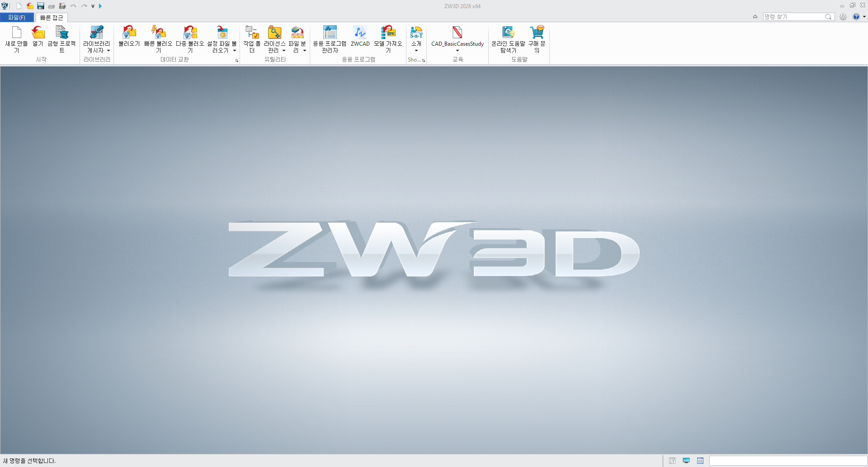Click the ZW3D application logo icon

pyautogui.click(x=5, y=6)
